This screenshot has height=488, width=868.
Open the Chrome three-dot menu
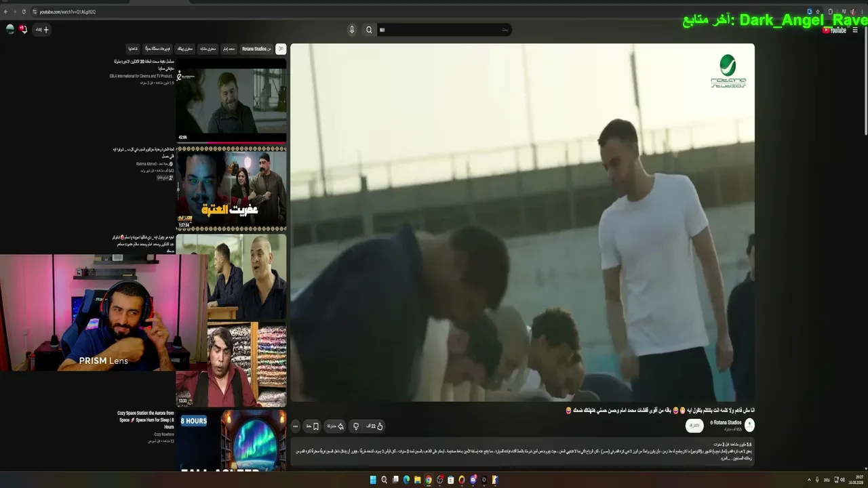tap(863, 12)
